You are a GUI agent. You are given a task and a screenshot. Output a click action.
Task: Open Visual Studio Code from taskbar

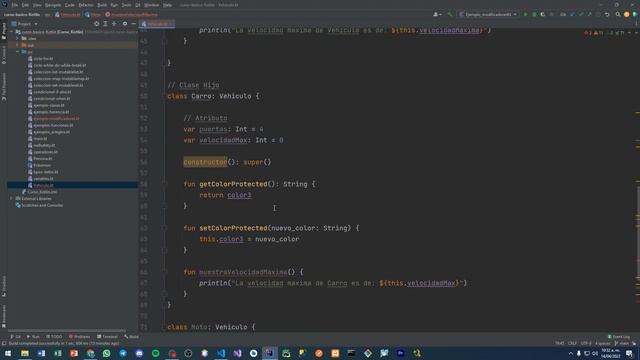point(221,353)
